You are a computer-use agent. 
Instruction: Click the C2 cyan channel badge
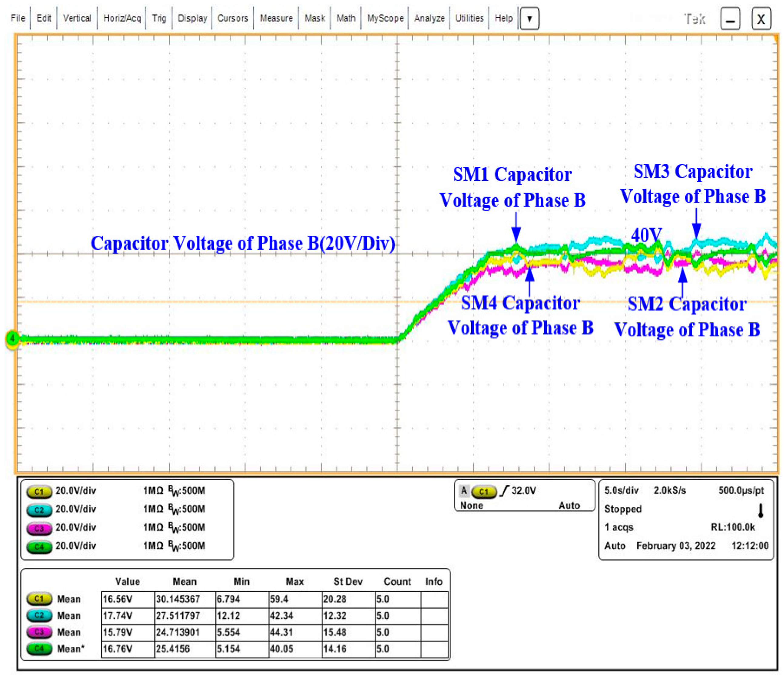[39, 510]
